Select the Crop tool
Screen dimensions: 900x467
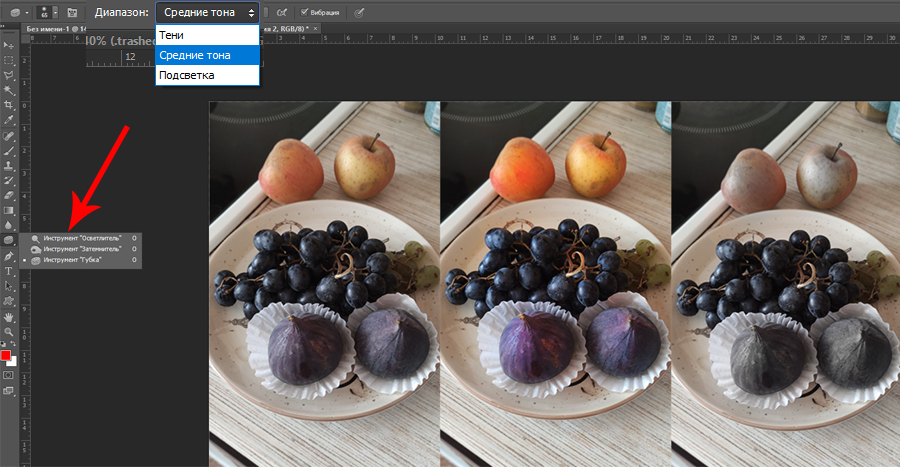(8, 105)
